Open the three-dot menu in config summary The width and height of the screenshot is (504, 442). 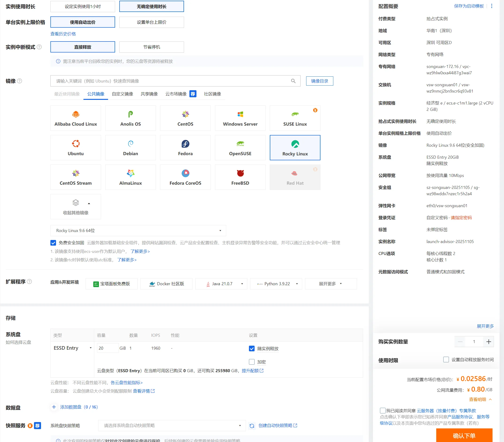point(491,6)
